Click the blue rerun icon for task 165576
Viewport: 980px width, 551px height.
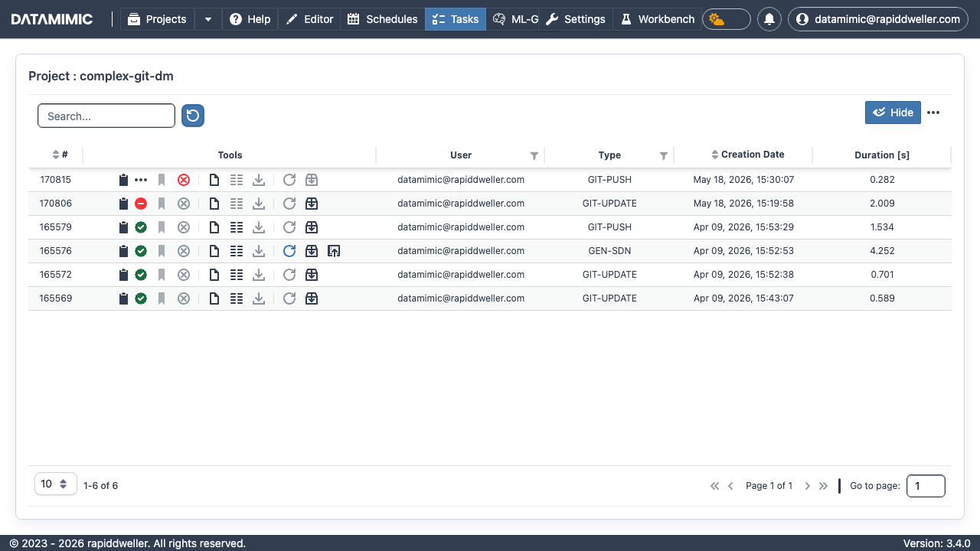click(x=289, y=251)
